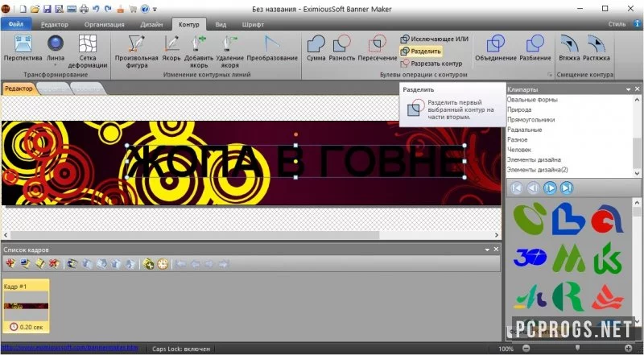The image size is (644, 355).
Task: Click the open folder quick-access icon
Action: (35, 9)
